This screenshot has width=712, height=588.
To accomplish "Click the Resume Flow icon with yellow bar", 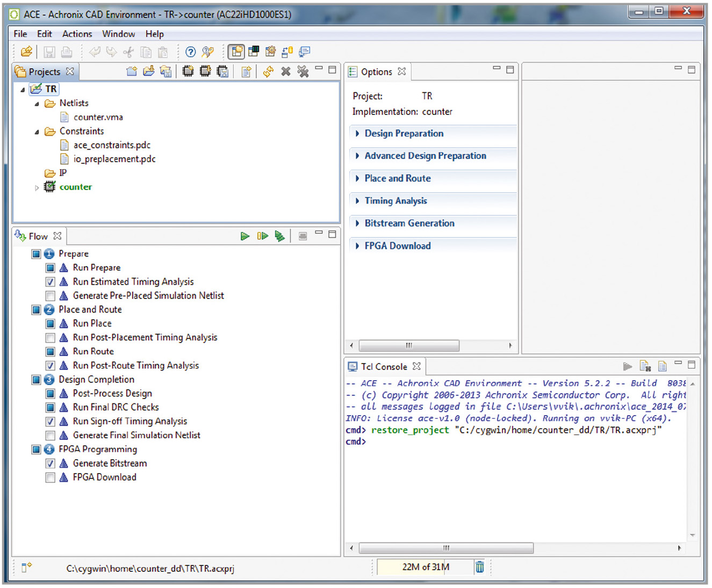I will click(262, 236).
